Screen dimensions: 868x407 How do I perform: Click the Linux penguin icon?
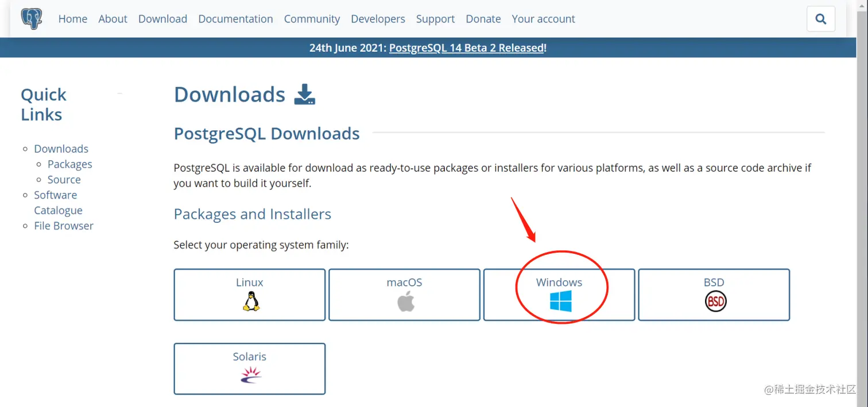[250, 301]
